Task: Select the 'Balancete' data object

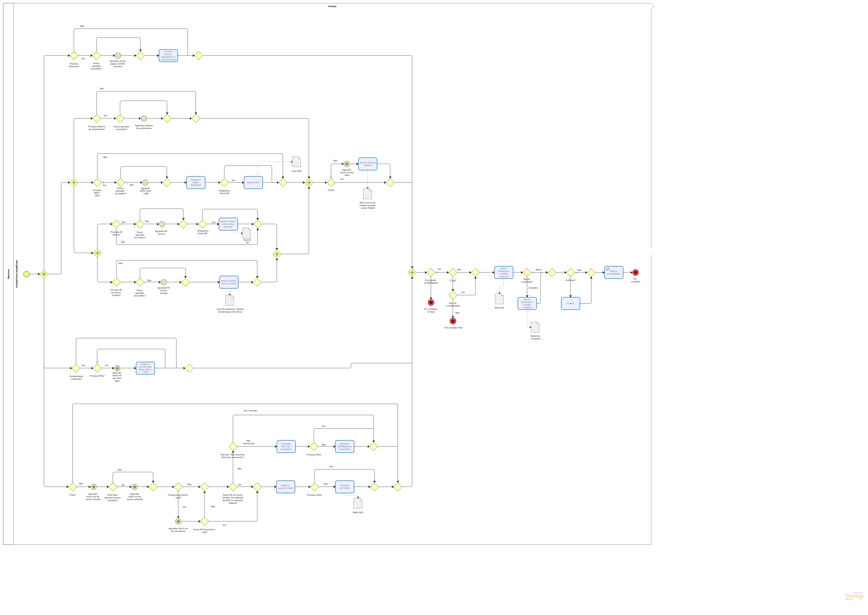Action: click(x=499, y=299)
